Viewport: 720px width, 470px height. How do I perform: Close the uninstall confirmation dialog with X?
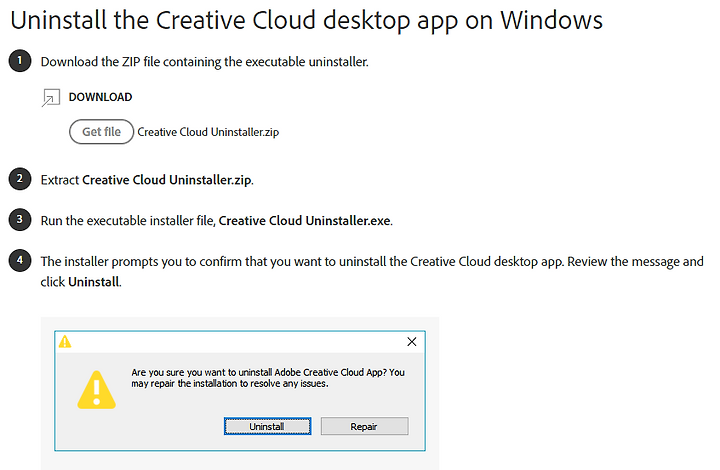pos(412,341)
